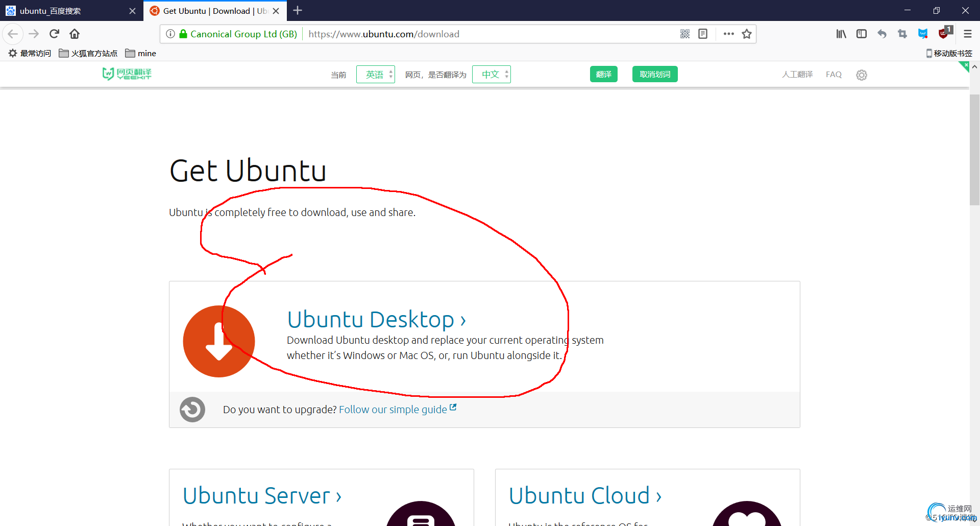
Task: Click the Ubuntu Cloud purple icon
Action: [x=747, y=514]
